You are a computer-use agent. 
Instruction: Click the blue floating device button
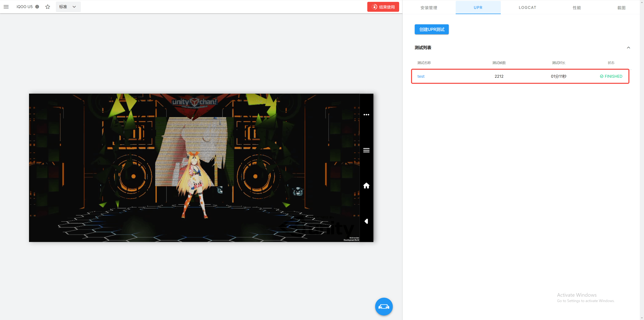[384, 306]
